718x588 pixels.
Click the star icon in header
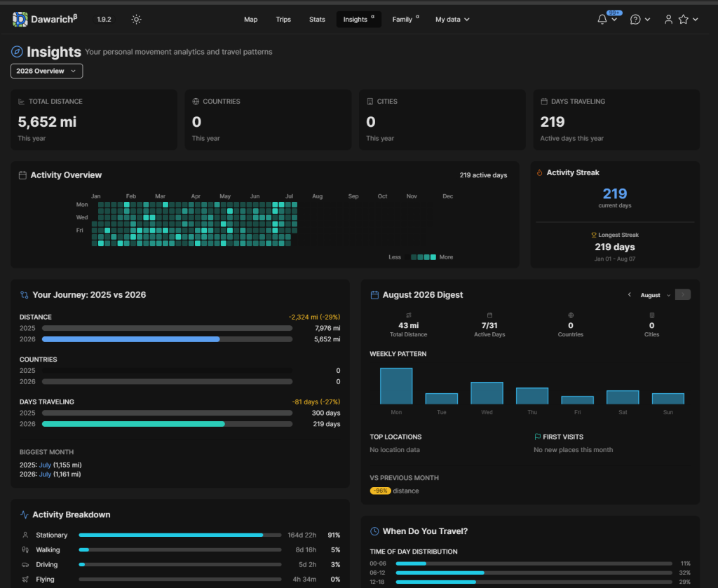pos(683,19)
